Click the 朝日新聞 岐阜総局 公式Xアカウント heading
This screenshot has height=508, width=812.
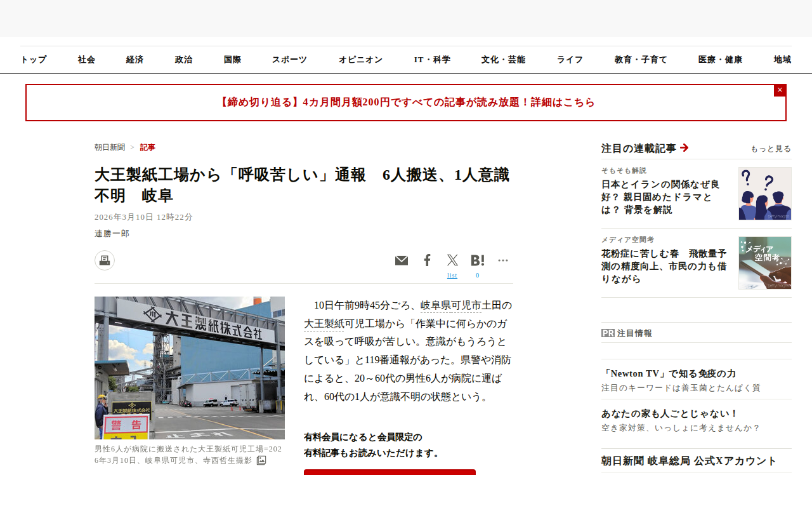point(689,461)
